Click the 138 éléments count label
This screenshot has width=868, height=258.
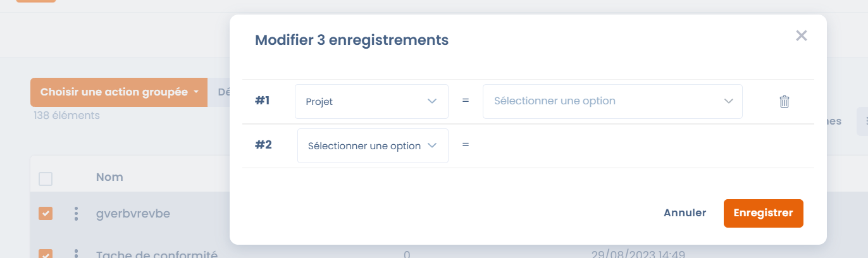click(x=66, y=116)
